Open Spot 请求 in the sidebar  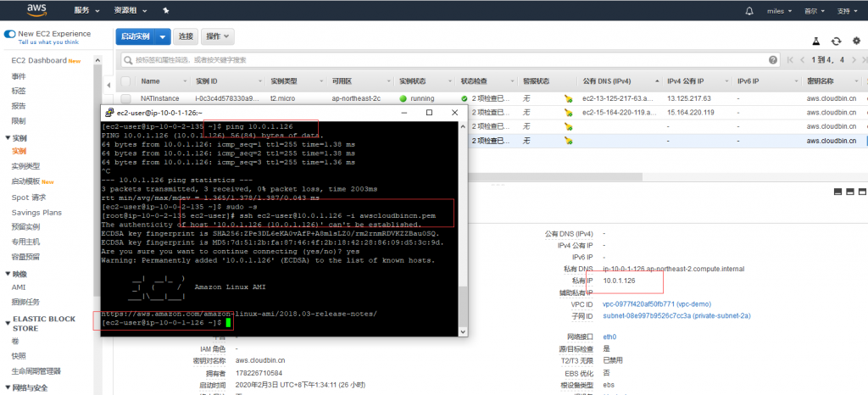pyautogui.click(x=29, y=197)
